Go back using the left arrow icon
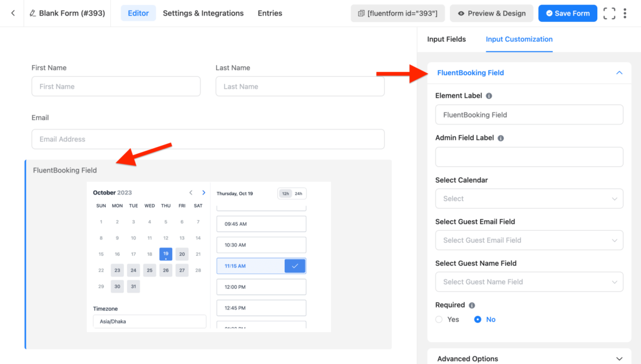 (13, 13)
